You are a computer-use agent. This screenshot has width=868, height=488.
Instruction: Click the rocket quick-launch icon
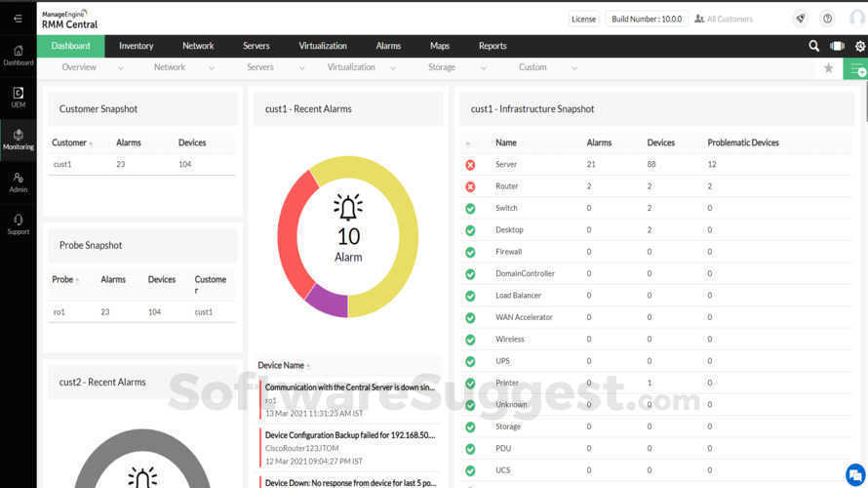(801, 19)
